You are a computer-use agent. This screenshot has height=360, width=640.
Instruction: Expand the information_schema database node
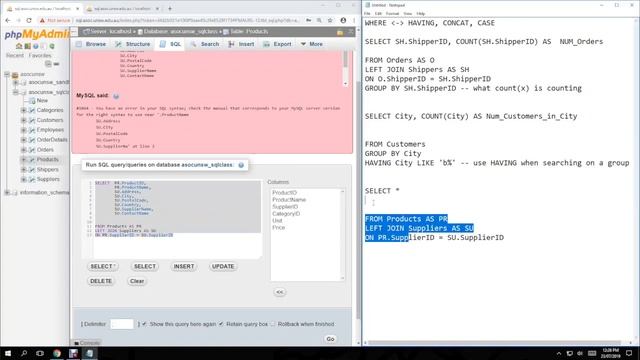(x=7, y=193)
